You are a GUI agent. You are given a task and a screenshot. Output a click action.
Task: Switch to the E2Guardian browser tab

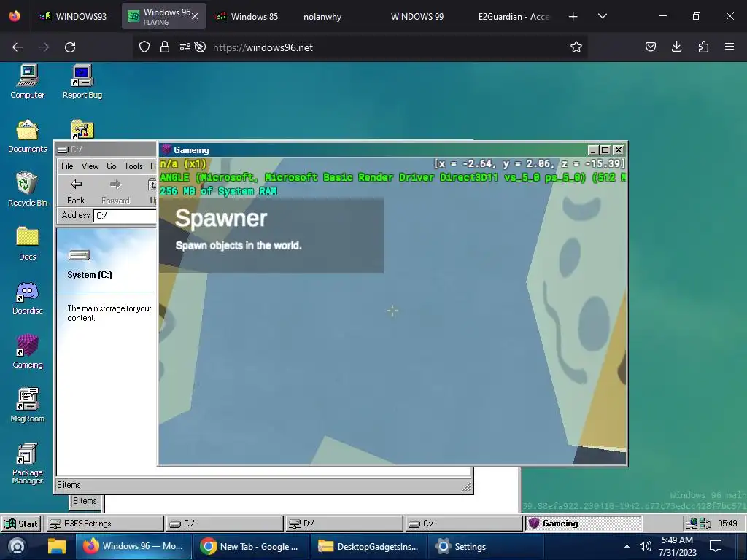pos(514,16)
